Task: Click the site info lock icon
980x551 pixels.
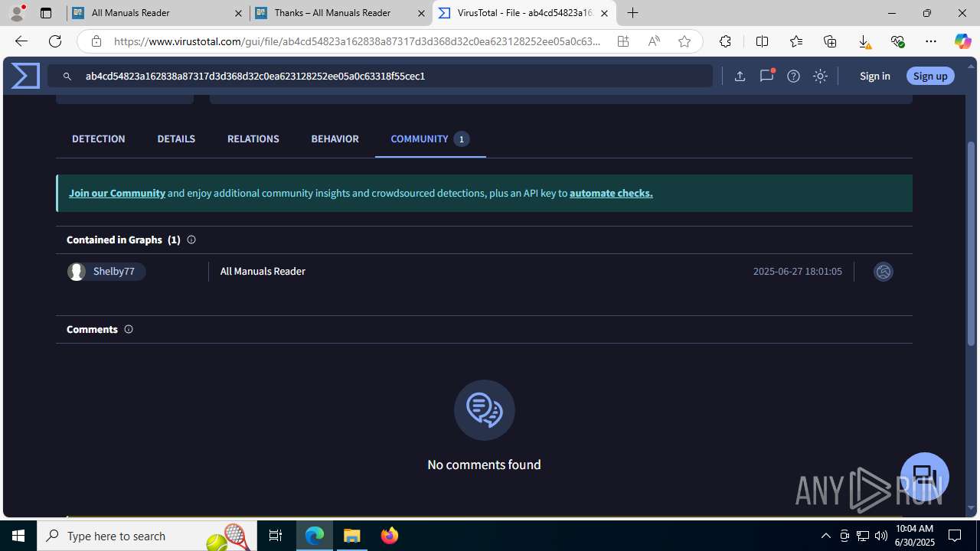Action: [96, 41]
